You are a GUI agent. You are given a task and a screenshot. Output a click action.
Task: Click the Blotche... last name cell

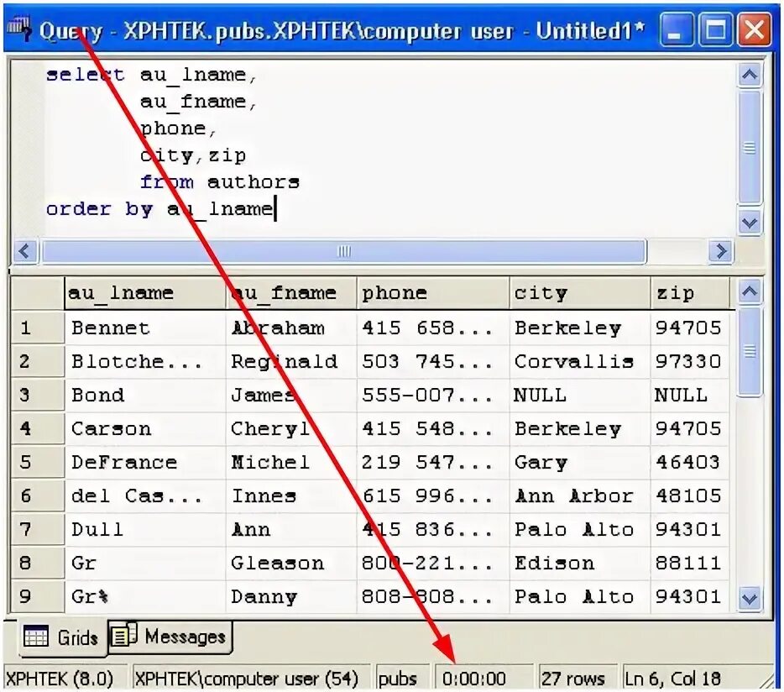point(145,362)
